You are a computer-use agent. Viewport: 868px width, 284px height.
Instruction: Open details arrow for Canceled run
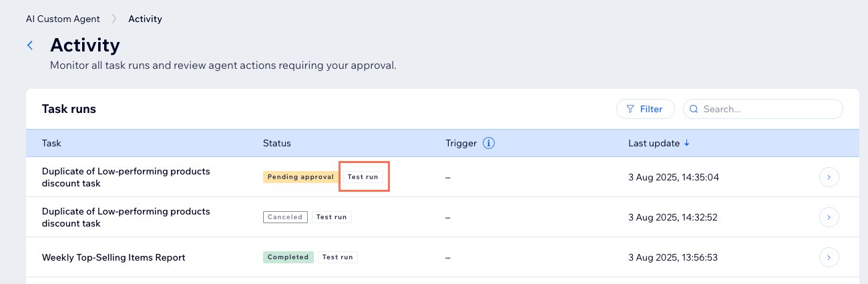[829, 217]
